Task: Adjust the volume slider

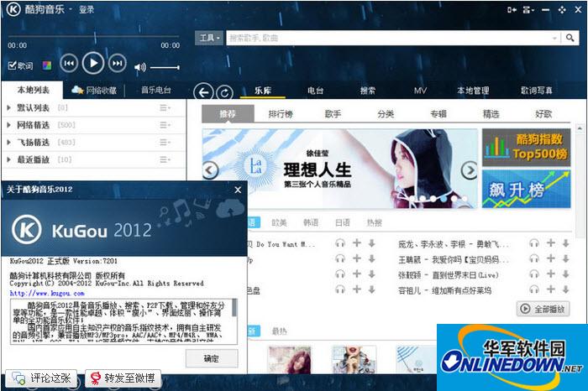Action: click(165, 67)
